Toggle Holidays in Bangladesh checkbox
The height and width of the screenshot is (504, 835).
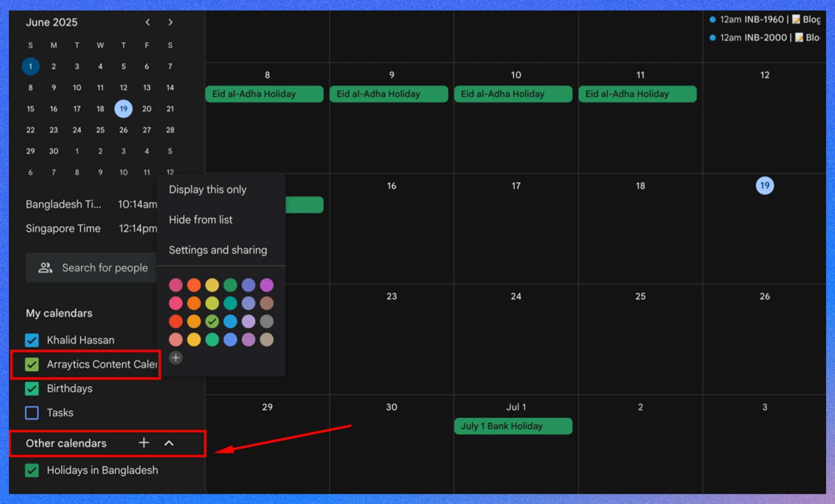32,470
